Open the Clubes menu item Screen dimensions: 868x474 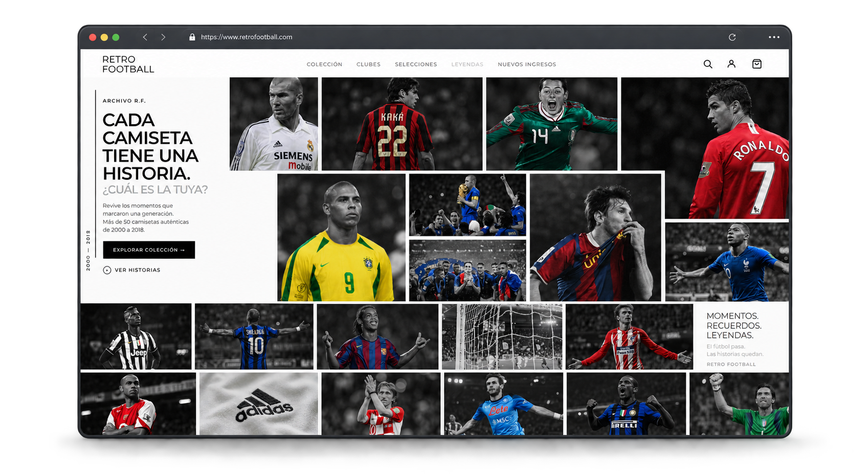click(x=368, y=64)
